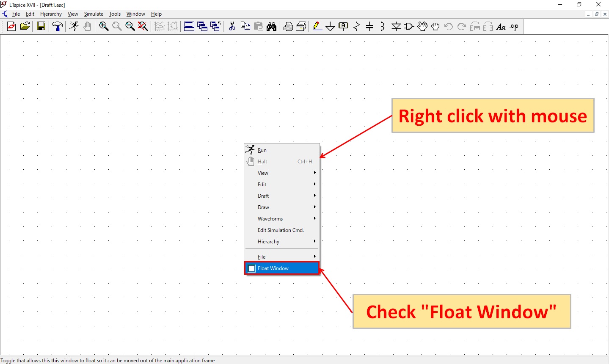Image resolution: width=609 pixels, height=364 pixels.
Task: Click the New Schematic toolbar icon
Action: click(11, 27)
